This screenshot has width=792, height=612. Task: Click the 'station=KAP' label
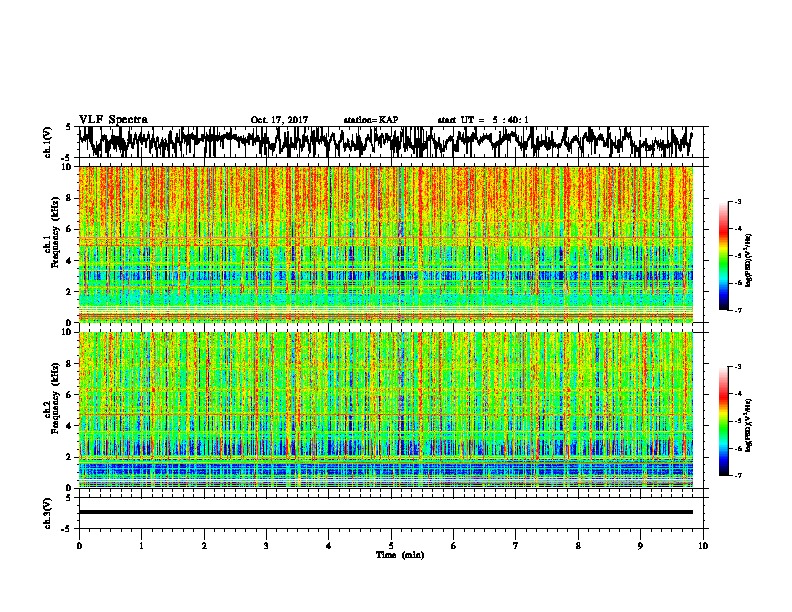coord(371,120)
